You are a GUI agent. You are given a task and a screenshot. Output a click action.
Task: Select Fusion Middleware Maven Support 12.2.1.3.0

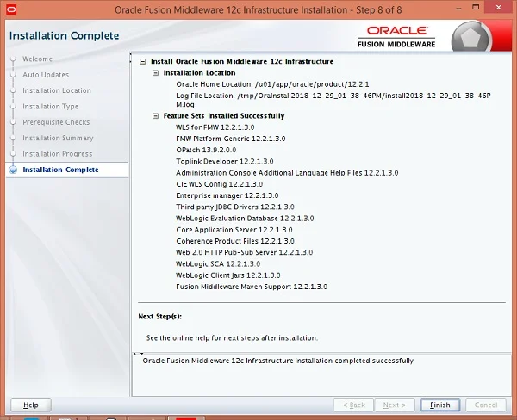(x=252, y=287)
